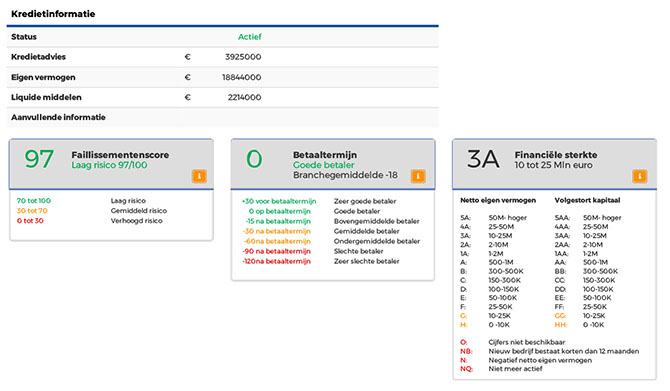Click 'Netto eigen vermogen' column header

(498, 200)
